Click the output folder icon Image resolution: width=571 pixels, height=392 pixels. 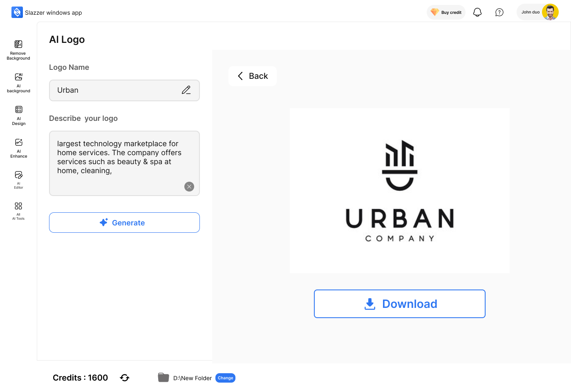(x=163, y=377)
